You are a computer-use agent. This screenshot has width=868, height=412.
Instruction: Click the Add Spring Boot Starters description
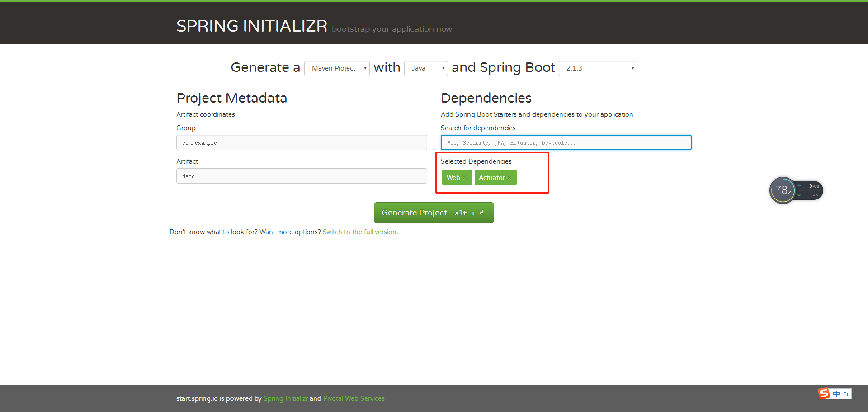click(537, 114)
